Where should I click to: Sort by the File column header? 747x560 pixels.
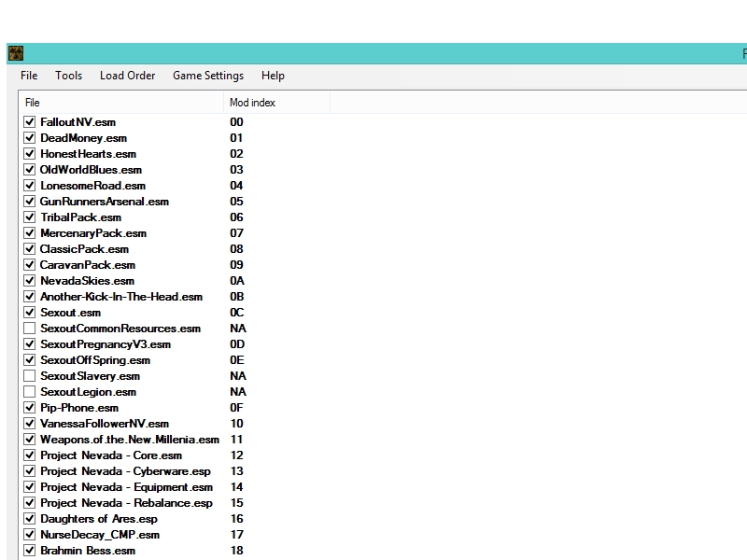pos(121,103)
